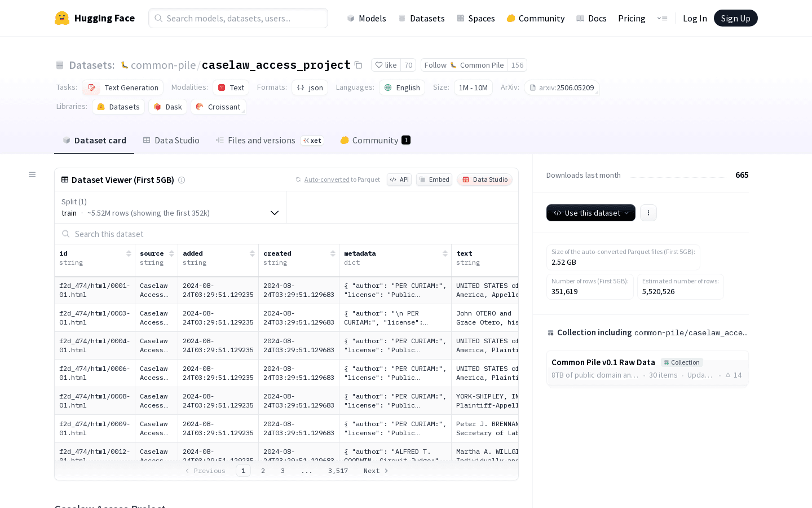This screenshot has height=508, width=812.
Task: Copy the dataset name to clipboard
Action: pyautogui.click(x=359, y=65)
